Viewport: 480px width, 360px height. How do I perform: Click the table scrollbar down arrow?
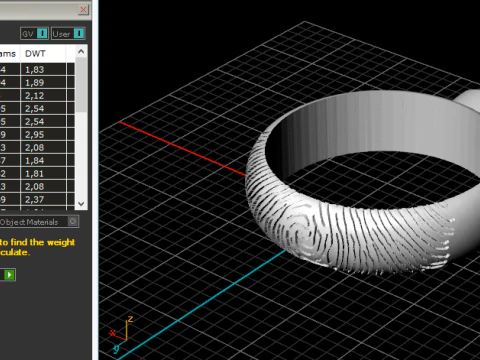(81, 203)
